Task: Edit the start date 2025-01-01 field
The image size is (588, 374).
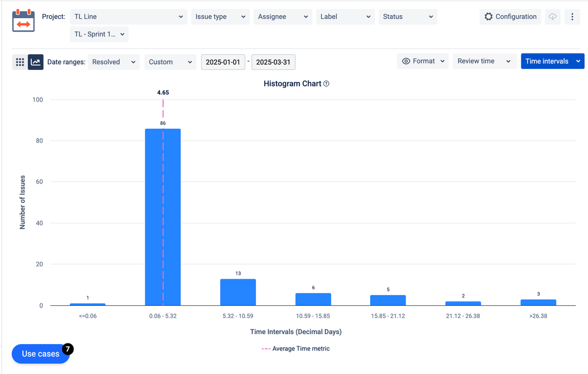Action: tap(222, 62)
